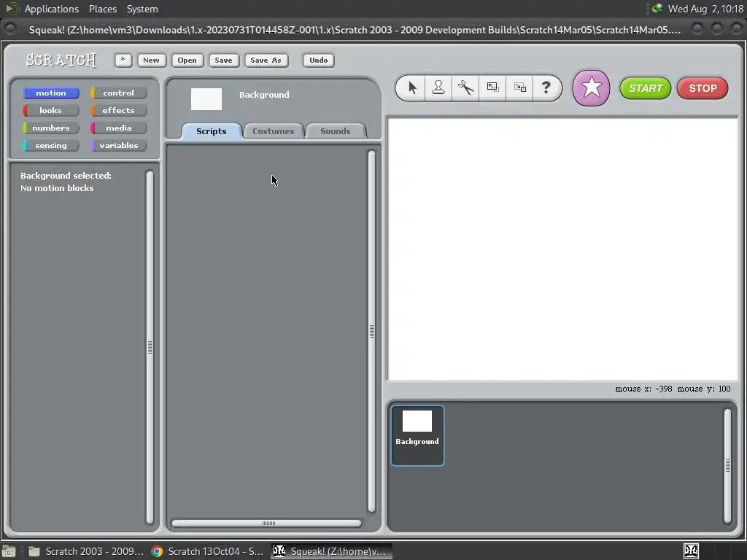Click the Save button
Image resolution: width=747 pixels, height=560 pixels.
[x=223, y=60]
